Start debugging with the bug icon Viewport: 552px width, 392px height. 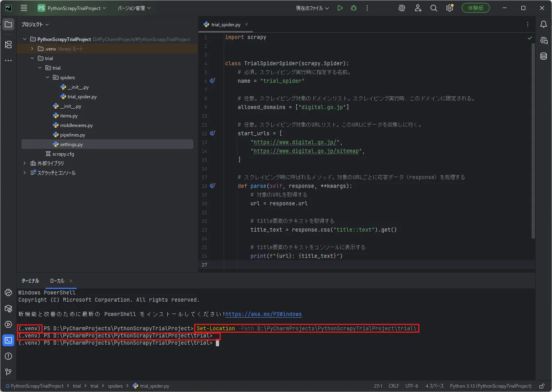(354, 8)
